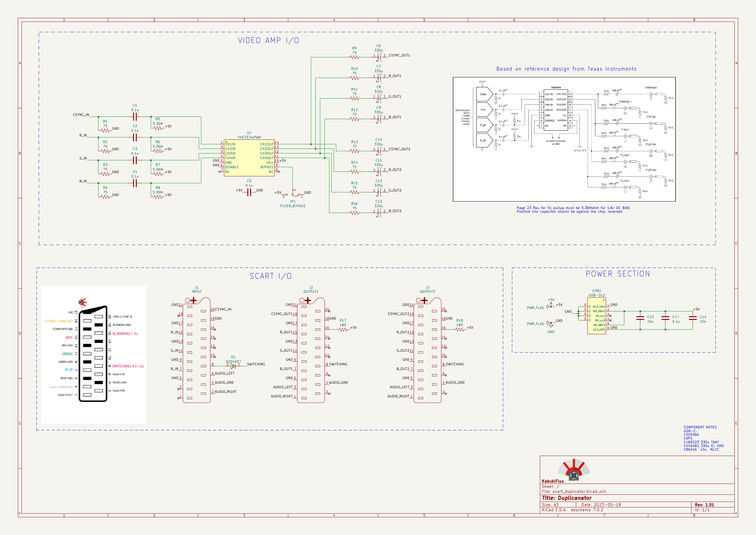Click the 'Title: Duplicanator' field

[567, 498]
